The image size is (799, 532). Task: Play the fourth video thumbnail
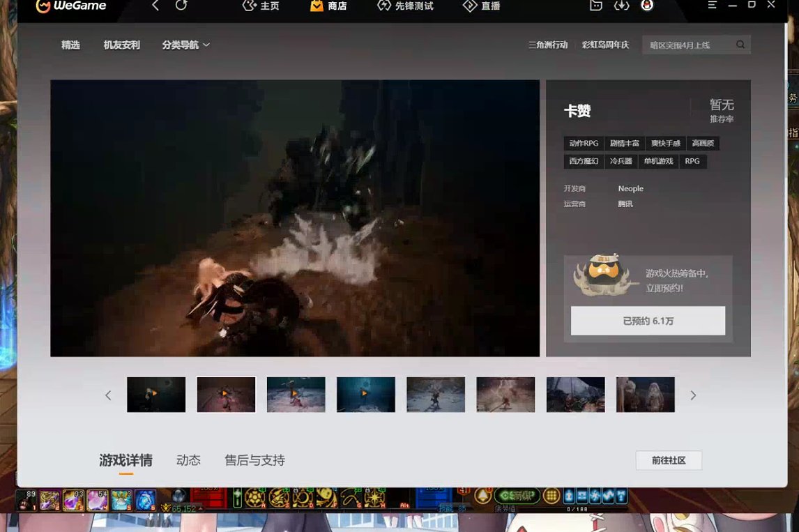click(x=366, y=395)
